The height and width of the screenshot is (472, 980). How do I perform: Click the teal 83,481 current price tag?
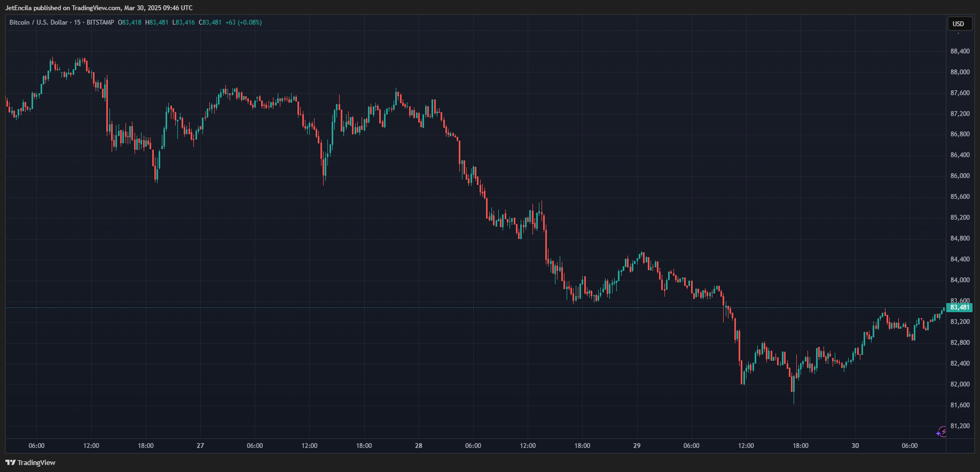[960, 307]
